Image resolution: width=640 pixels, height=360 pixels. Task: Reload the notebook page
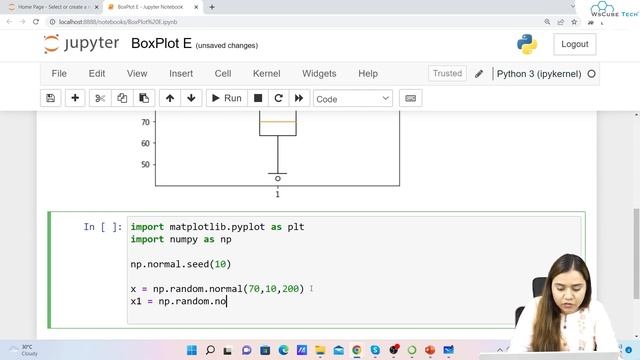36,22
